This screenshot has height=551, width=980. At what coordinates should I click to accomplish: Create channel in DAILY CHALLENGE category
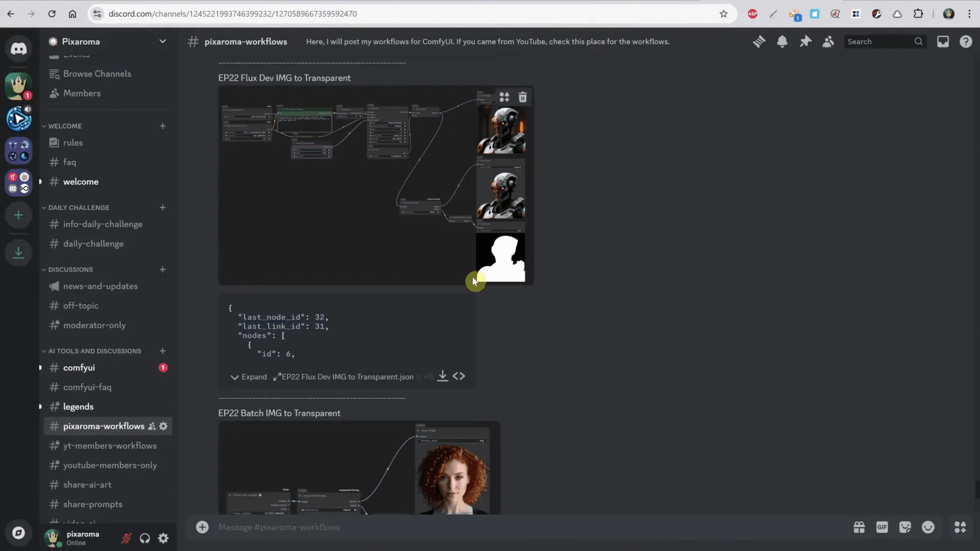tap(162, 208)
